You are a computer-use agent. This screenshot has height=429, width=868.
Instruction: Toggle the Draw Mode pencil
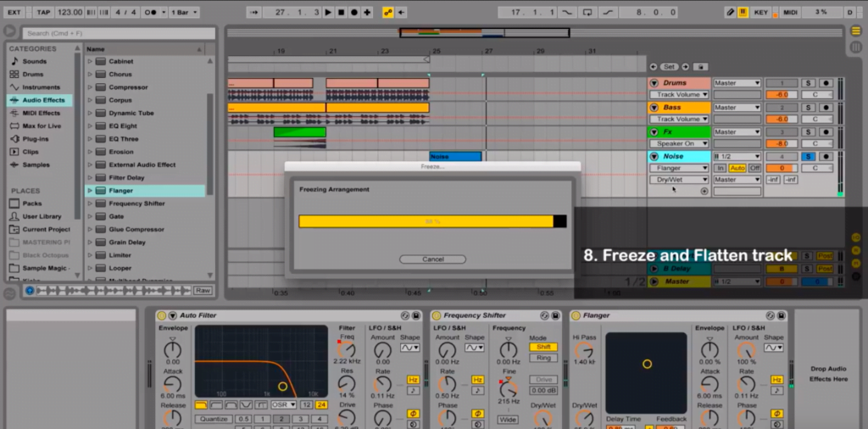pos(731,12)
